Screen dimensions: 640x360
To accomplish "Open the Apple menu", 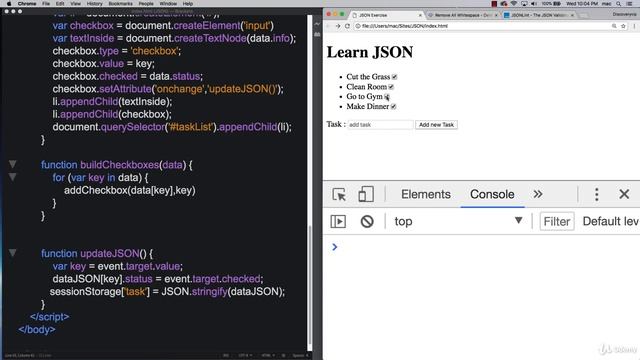I will click(9, 4).
